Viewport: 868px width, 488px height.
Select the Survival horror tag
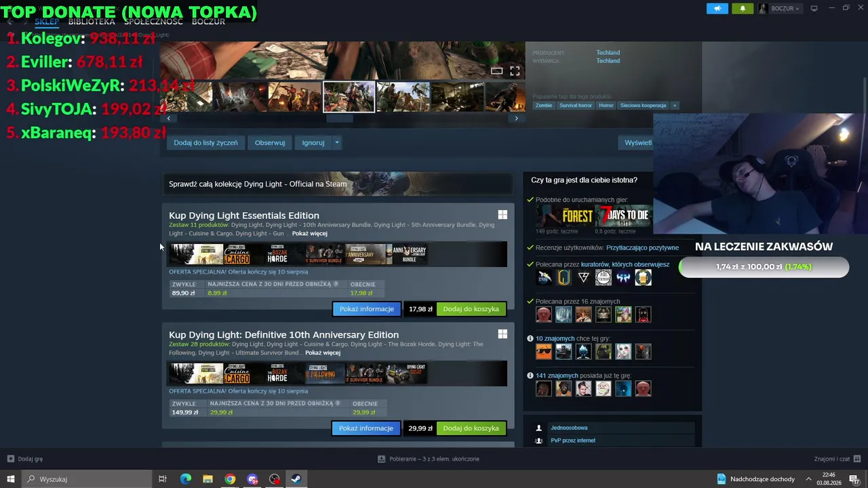pyautogui.click(x=576, y=105)
